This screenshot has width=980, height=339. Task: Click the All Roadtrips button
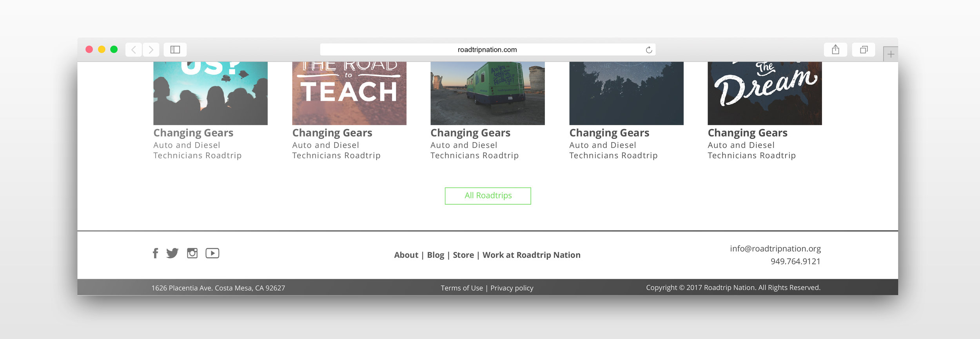(x=488, y=196)
